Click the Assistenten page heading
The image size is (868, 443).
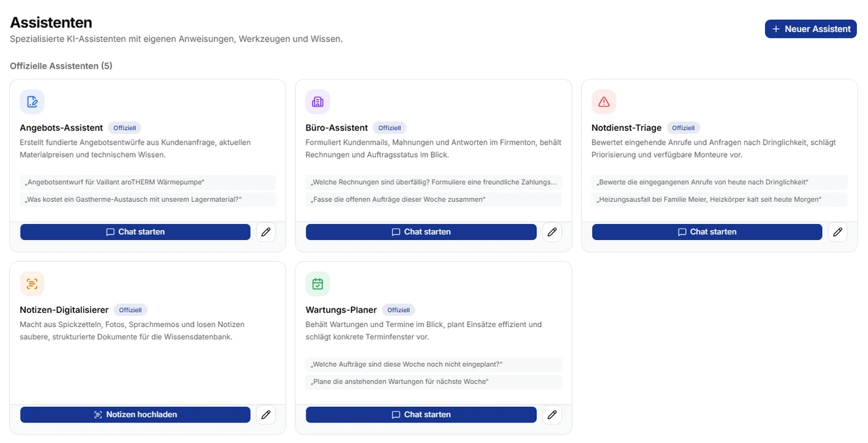(51, 22)
